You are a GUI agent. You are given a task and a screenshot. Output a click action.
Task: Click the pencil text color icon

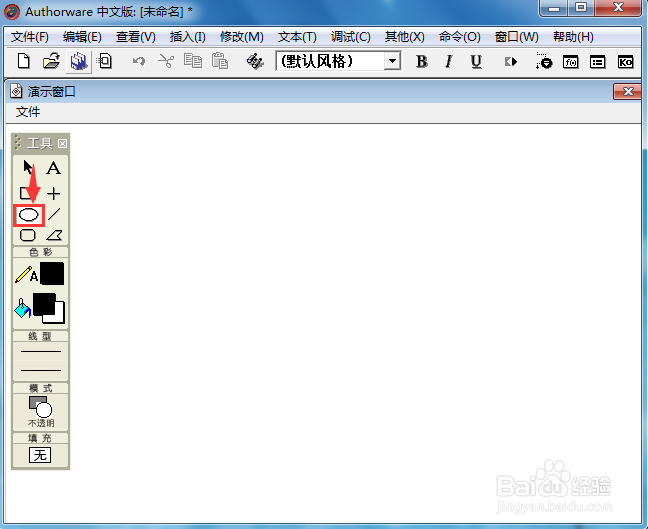click(x=26, y=274)
